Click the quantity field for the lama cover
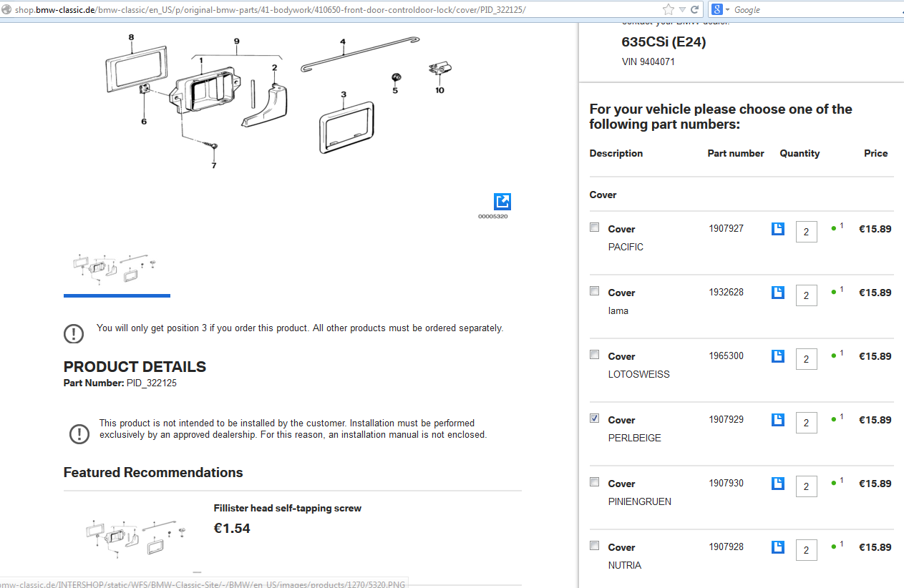Viewport: 904px width, 588px height. click(x=806, y=295)
